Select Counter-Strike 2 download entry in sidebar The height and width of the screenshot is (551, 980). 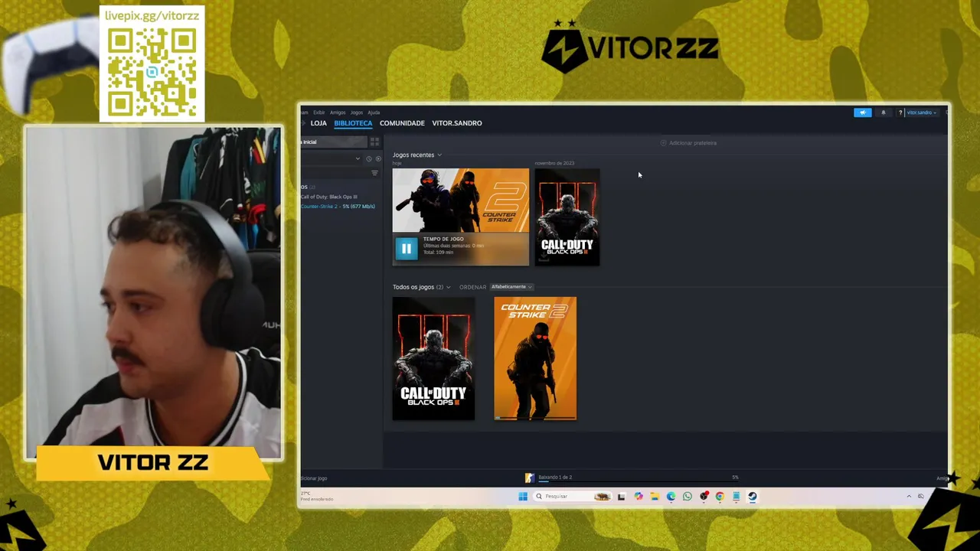pos(338,207)
